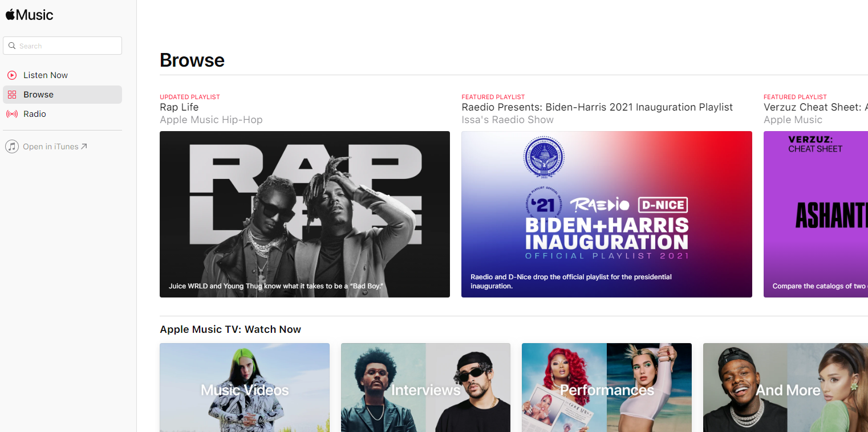The width and height of the screenshot is (868, 432).
Task: Open the Performances tile
Action: (x=607, y=388)
